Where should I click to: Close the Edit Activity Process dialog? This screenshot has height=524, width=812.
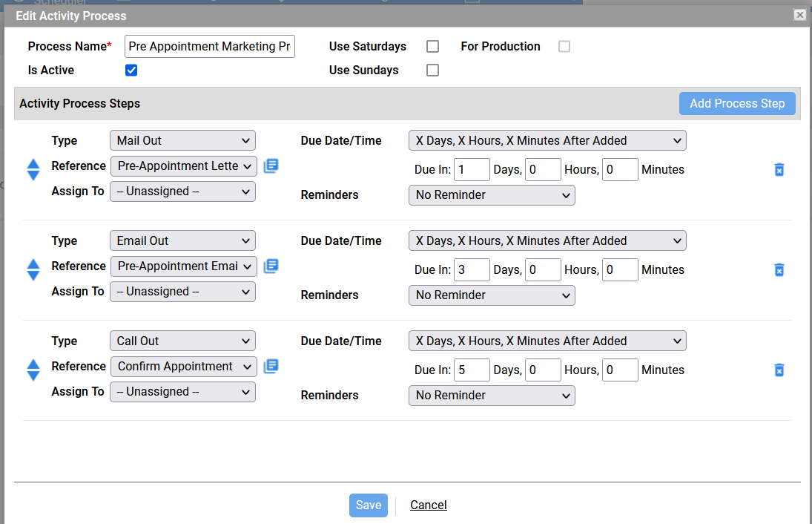tap(800, 15)
